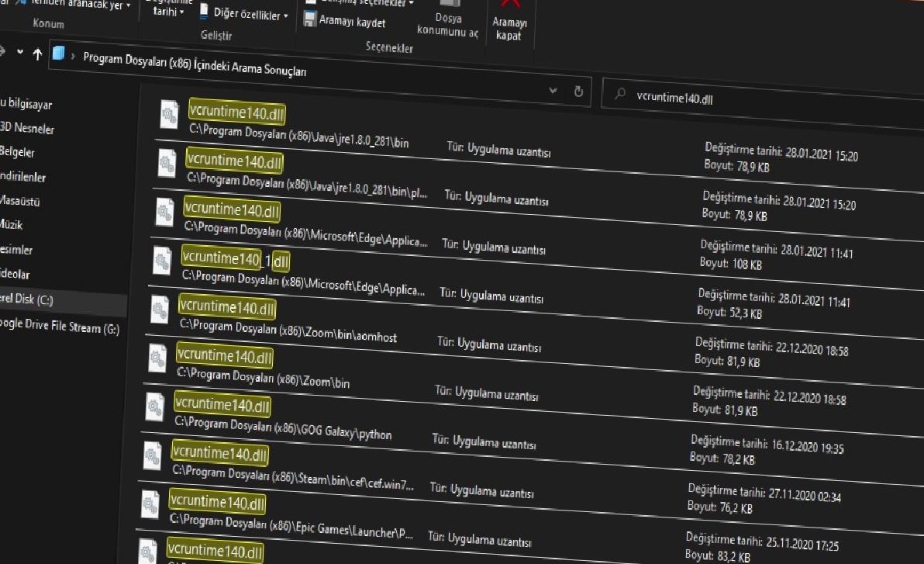The height and width of the screenshot is (564, 924).
Task: Click the file icon for the Zoom\bin\aomhost result
Action: pyautogui.click(x=160, y=309)
